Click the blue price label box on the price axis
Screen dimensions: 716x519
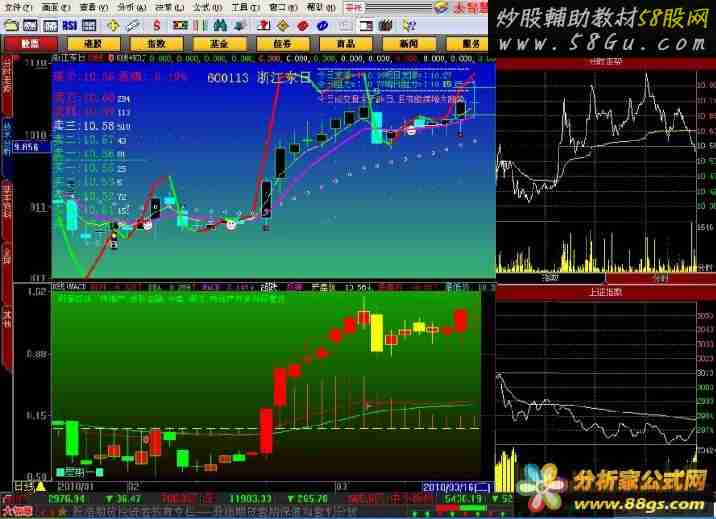(x=32, y=147)
